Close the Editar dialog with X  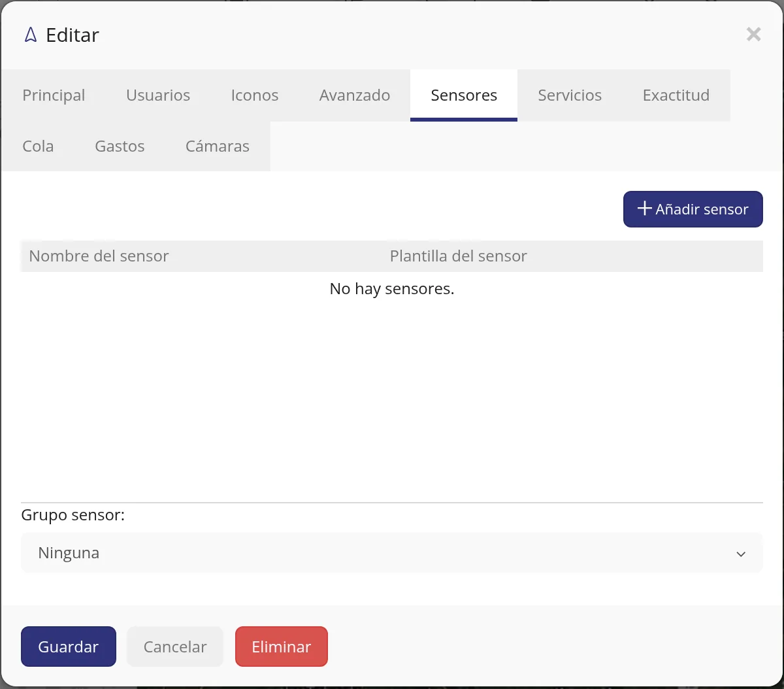[x=754, y=35]
